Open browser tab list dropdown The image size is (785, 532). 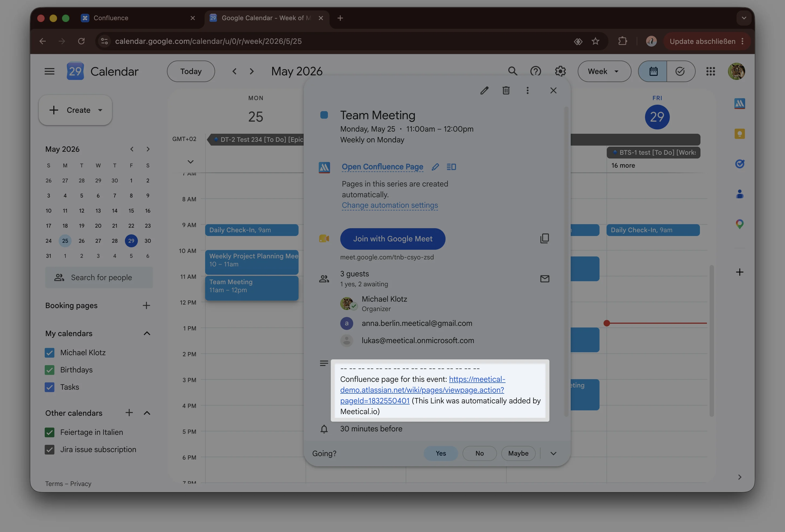[x=744, y=18]
